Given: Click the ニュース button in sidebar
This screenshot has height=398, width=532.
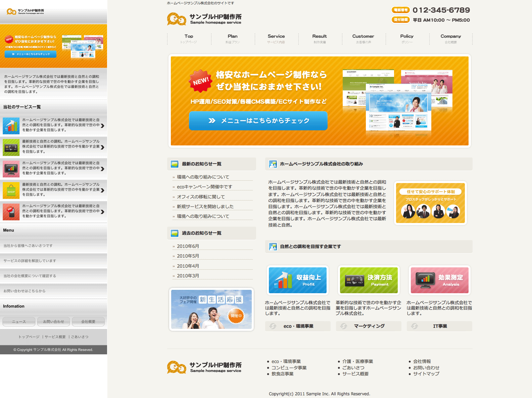Looking at the screenshot, I should pyautogui.click(x=19, y=321).
